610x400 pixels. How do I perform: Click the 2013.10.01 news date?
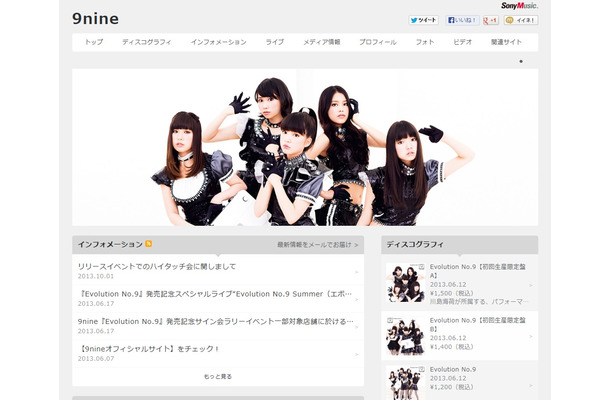tap(96, 276)
